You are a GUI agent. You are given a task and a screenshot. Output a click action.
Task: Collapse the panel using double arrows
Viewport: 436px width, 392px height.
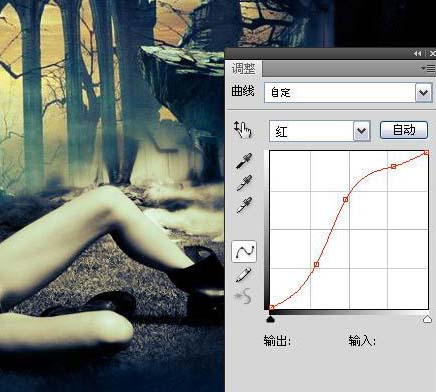pos(417,53)
